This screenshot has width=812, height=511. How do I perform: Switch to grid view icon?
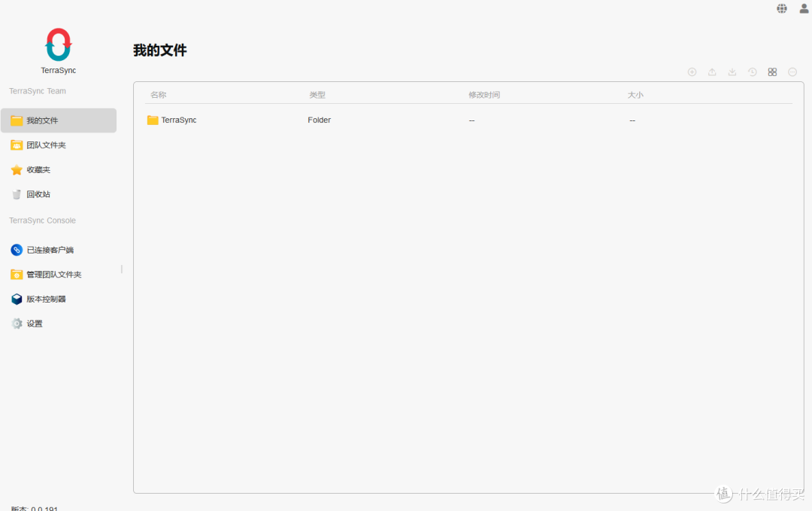772,72
